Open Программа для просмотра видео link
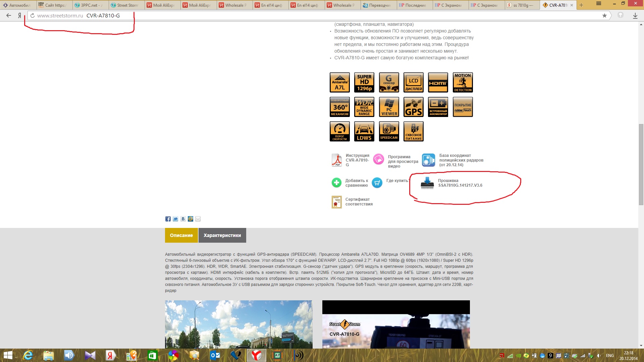This screenshot has width=644, height=362. pyautogui.click(x=403, y=162)
